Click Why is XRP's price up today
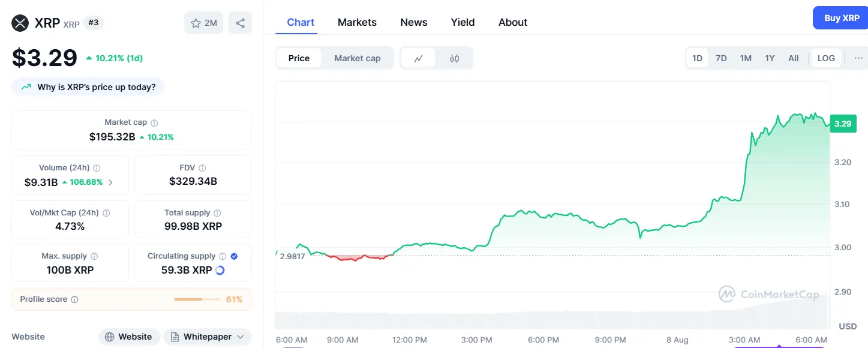Screen dimensions: 868x348 tap(88, 87)
